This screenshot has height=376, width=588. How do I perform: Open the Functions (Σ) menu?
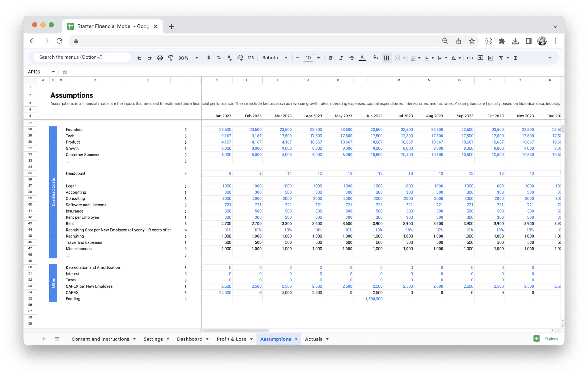[515, 58]
